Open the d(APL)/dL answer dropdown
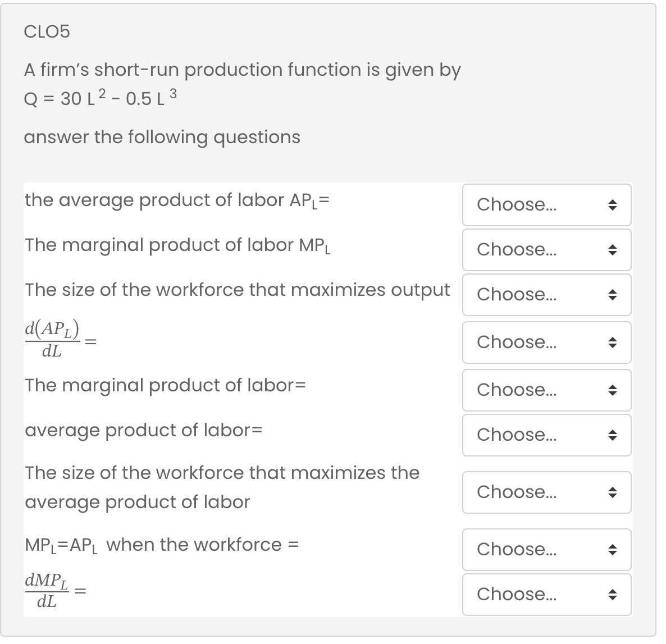The image size is (666, 644). coord(546,342)
